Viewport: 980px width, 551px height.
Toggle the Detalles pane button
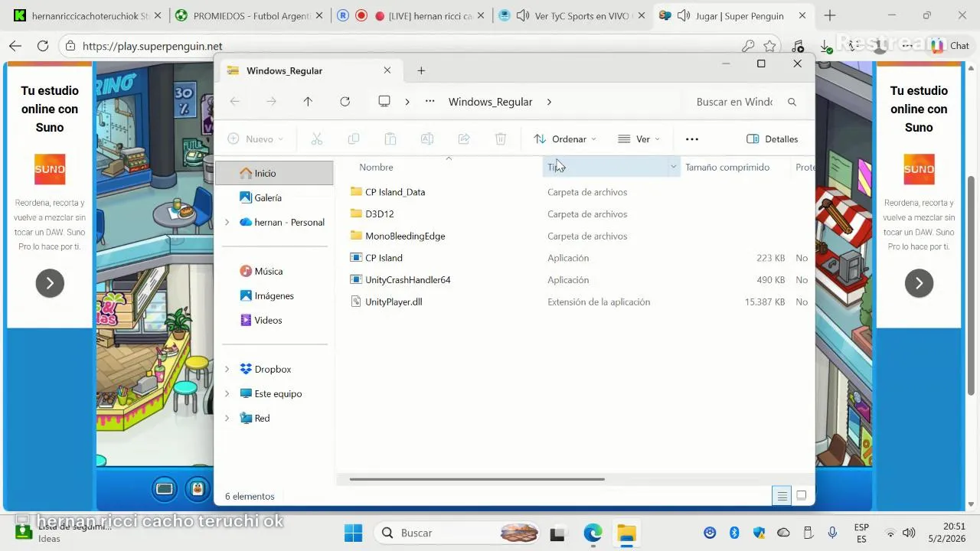click(772, 139)
